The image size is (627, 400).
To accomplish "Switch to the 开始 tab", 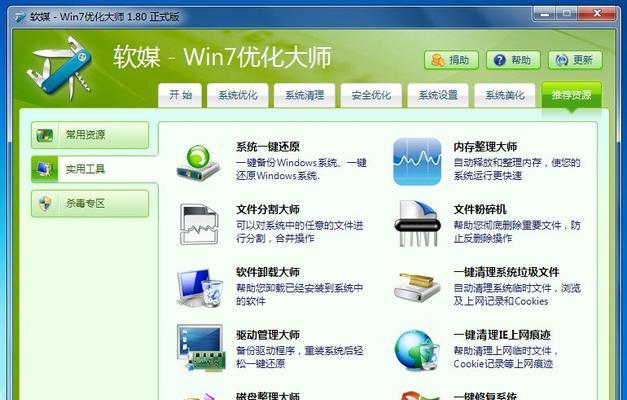I will click(x=180, y=95).
